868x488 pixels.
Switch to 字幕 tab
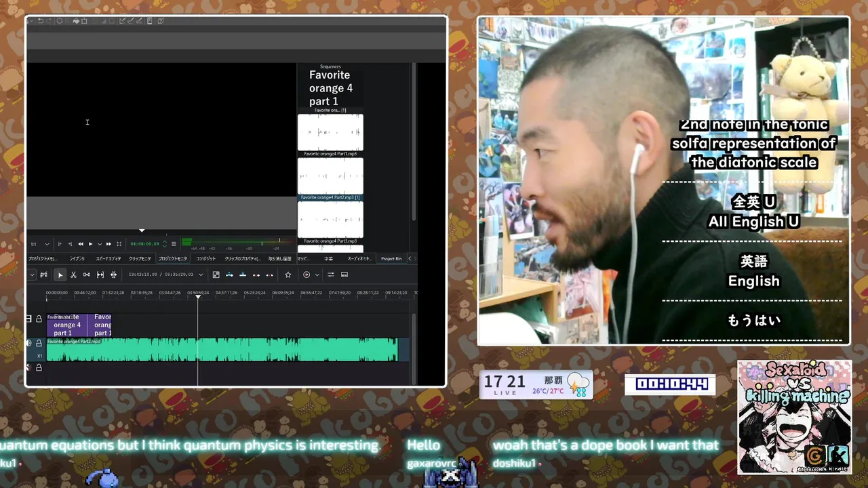coord(328,259)
